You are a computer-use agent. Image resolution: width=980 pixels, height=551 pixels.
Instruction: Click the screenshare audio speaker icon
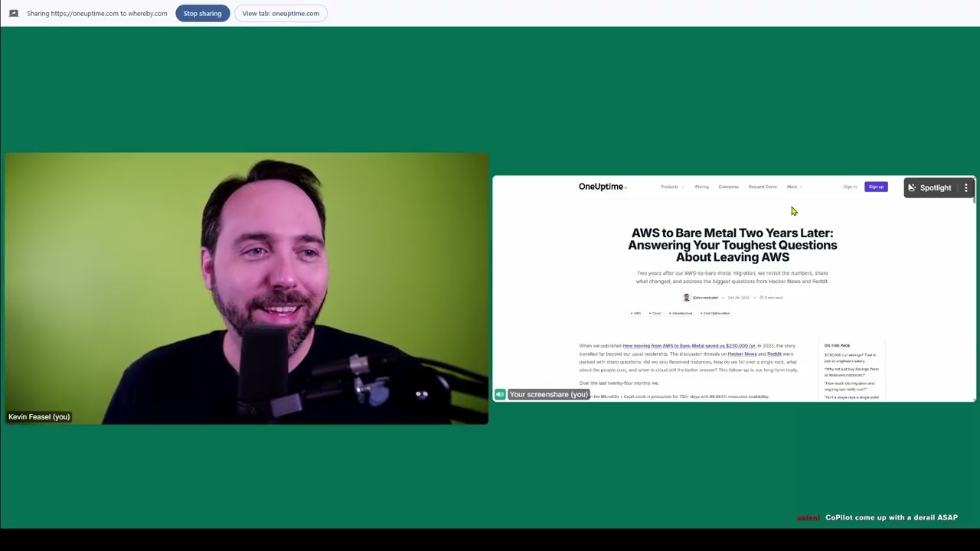500,395
